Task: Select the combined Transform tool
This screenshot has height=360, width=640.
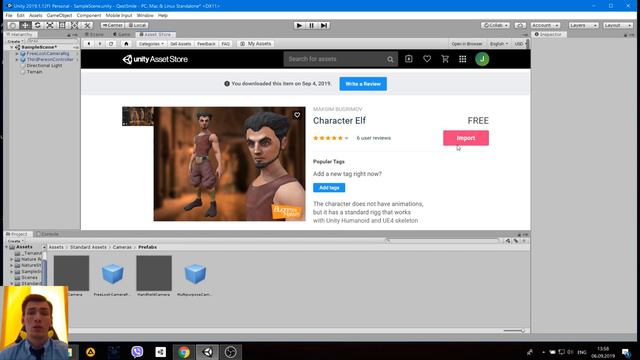Action: 75,25
